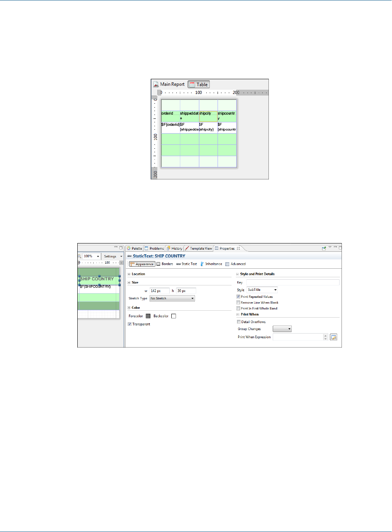The width and height of the screenshot is (392, 532).
Task: Minimize the Properties view
Action: (x=335, y=247)
